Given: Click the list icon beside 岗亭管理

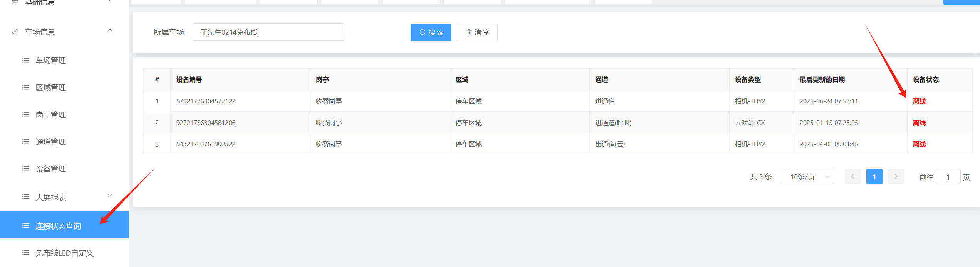Looking at the screenshot, I should 26,114.
